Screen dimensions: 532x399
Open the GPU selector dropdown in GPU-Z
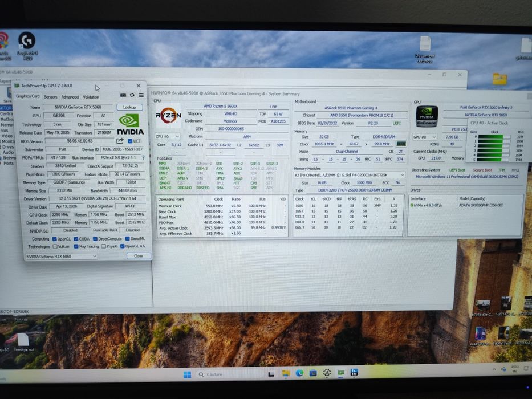pos(62,256)
